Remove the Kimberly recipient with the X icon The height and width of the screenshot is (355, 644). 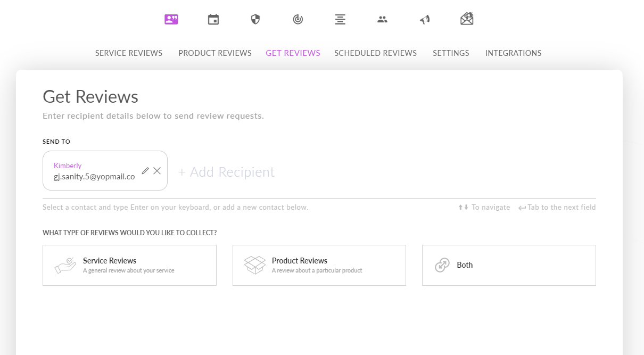tap(157, 170)
